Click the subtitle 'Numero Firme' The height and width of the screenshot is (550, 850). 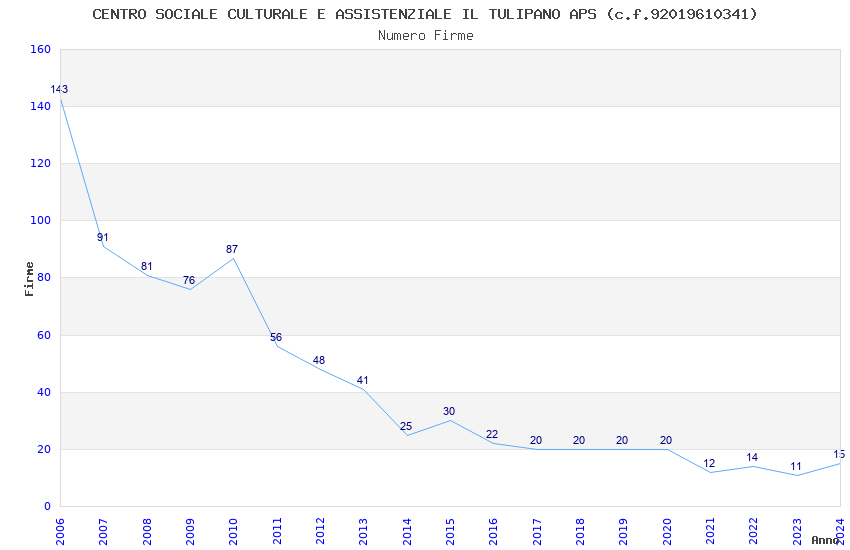[426, 36]
